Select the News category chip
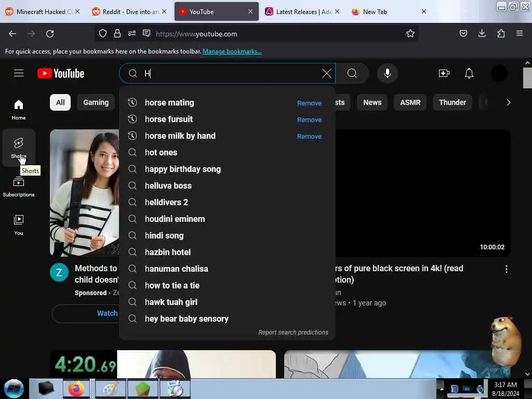The height and width of the screenshot is (399, 532). click(372, 102)
